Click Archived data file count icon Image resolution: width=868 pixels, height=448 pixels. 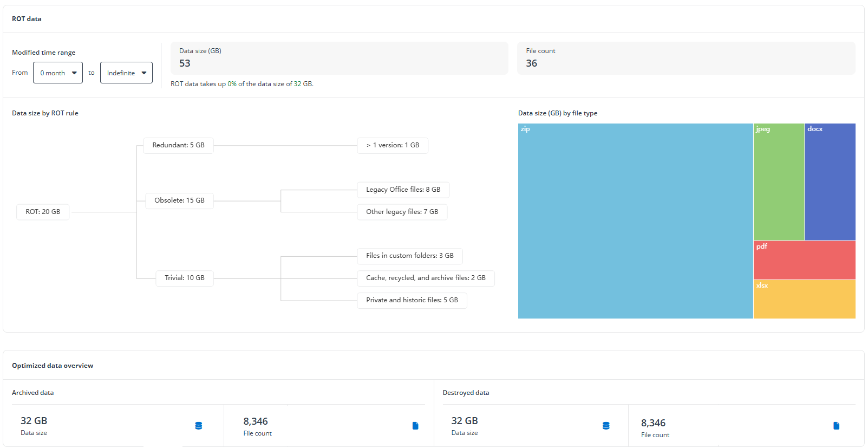pyautogui.click(x=415, y=426)
